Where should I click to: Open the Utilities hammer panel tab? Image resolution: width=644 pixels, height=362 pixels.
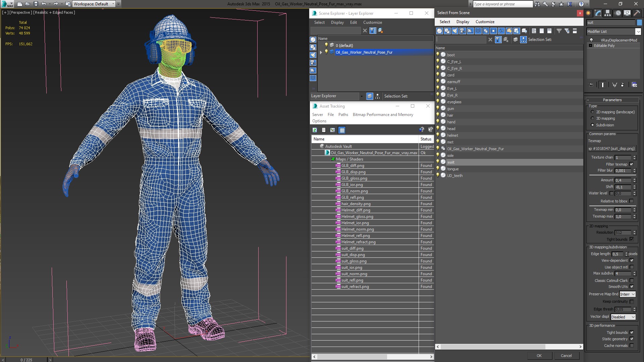tap(637, 13)
